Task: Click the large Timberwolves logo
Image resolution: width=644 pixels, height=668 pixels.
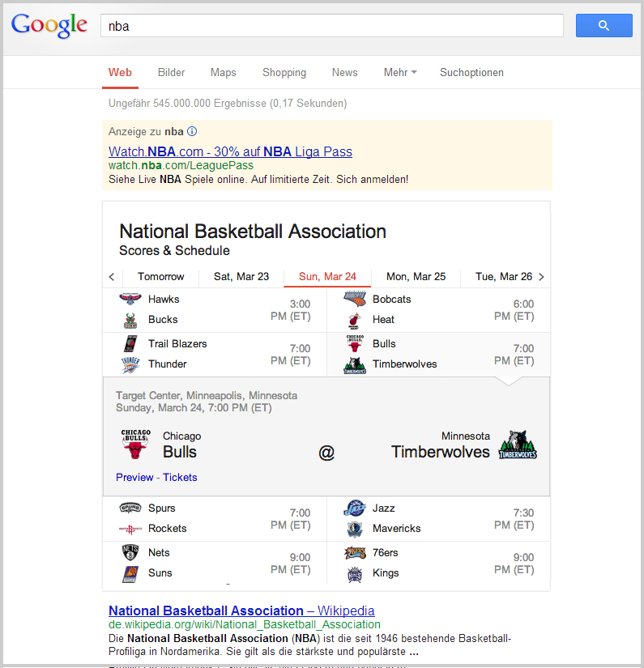Action: (x=518, y=445)
